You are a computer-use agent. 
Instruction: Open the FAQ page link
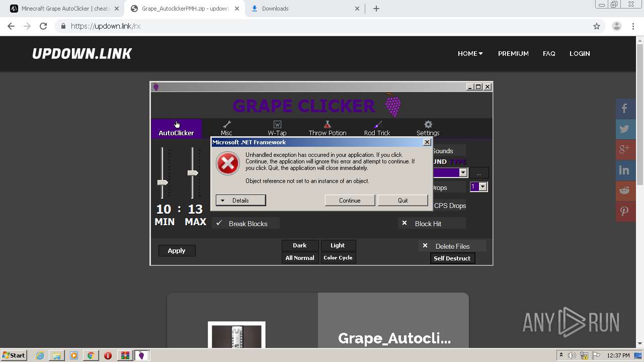pos(549,53)
